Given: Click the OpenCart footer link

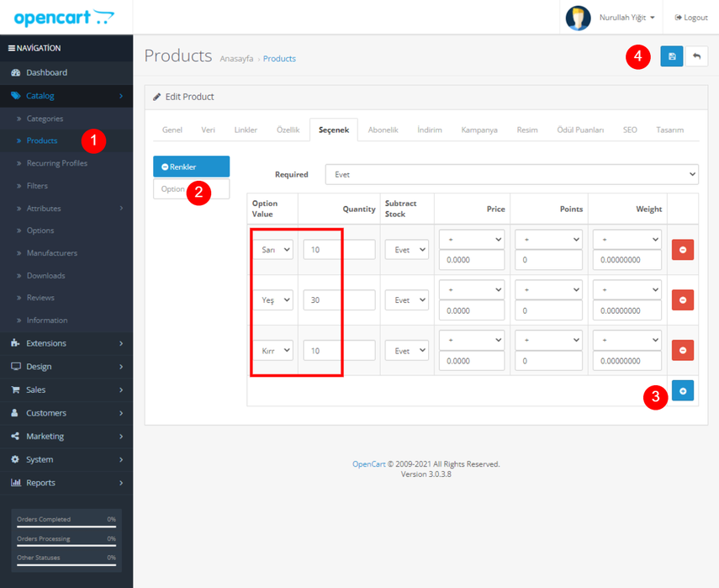Looking at the screenshot, I should [368, 464].
